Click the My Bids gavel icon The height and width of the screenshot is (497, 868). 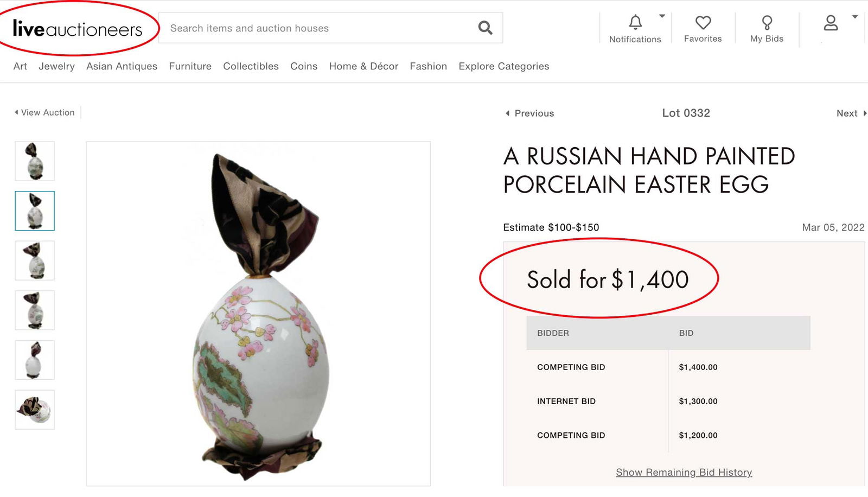pyautogui.click(x=767, y=23)
